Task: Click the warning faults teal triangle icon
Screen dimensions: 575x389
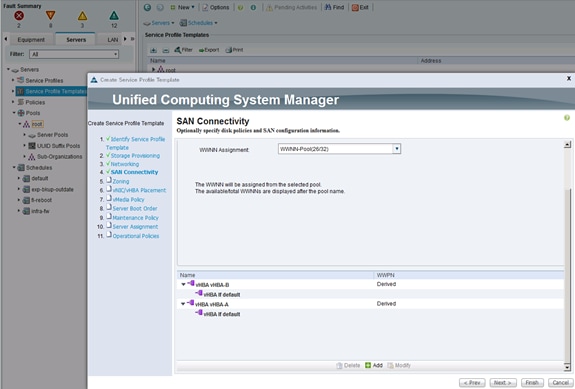Action: tap(114, 16)
